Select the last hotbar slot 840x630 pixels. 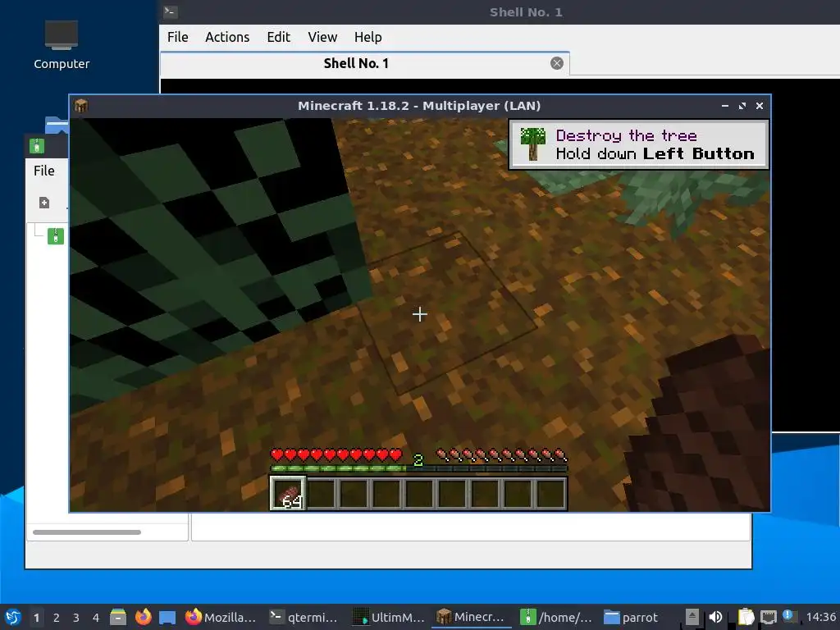coord(550,493)
